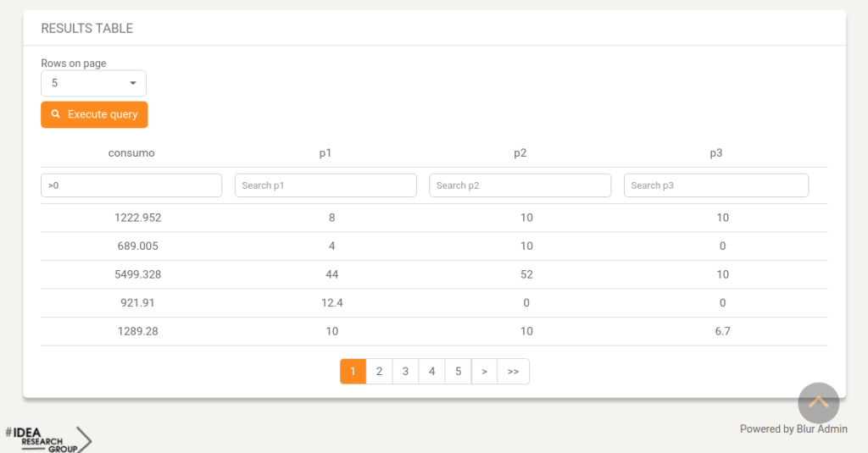Click the Blur Admin link
Image resolution: width=868 pixels, height=453 pixels.
pyautogui.click(x=821, y=428)
